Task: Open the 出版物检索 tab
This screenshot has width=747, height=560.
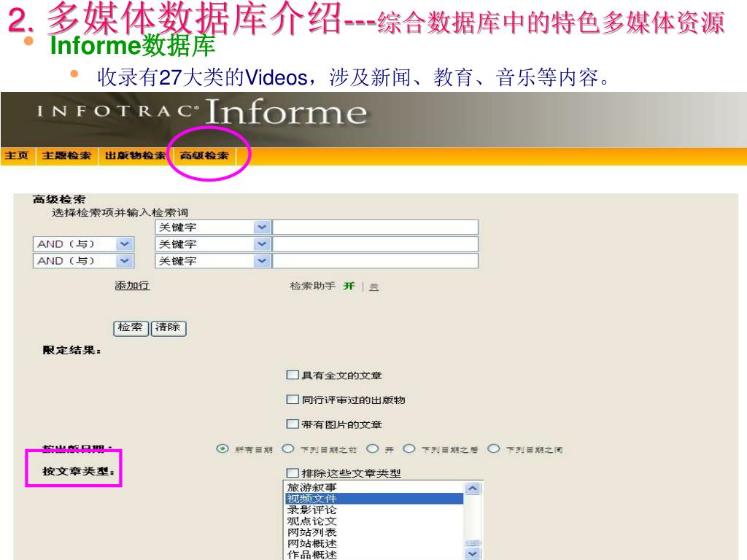Action: [x=135, y=156]
